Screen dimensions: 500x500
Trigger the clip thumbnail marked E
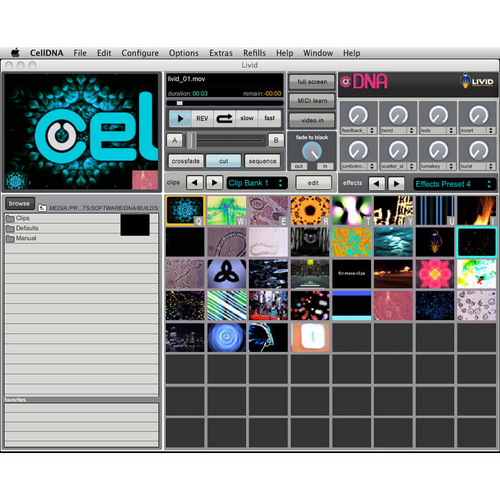pos(268,211)
